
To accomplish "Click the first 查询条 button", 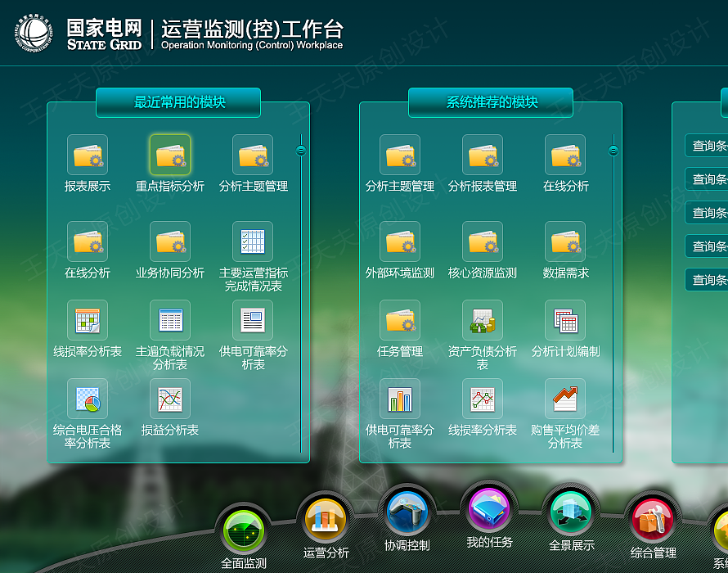I will pos(707,146).
